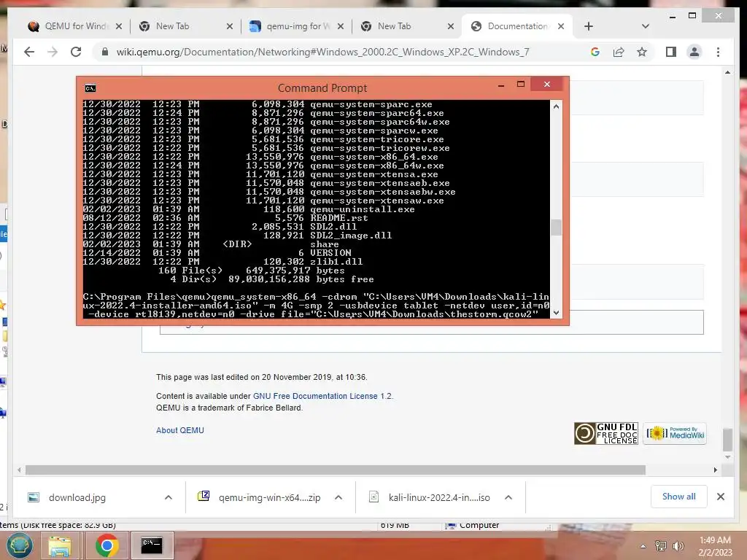Open Command Prompt window system icon
This screenshot has height=560, width=747.
[90, 88]
